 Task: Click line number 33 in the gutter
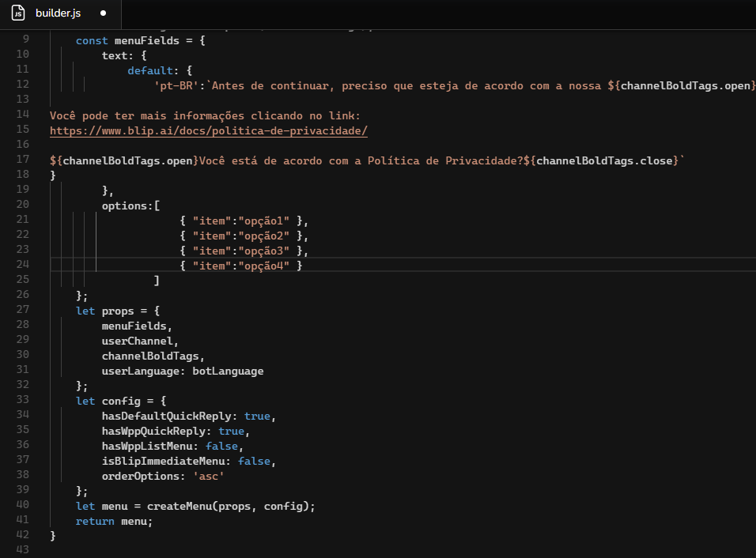point(23,399)
